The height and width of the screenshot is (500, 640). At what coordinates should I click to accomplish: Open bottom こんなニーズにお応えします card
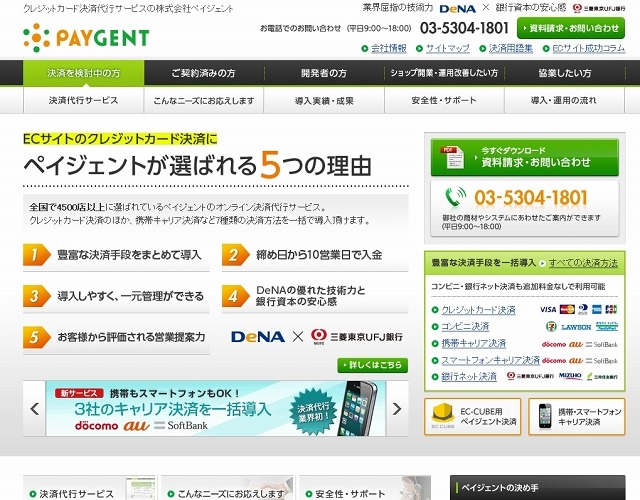pos(227,488)
